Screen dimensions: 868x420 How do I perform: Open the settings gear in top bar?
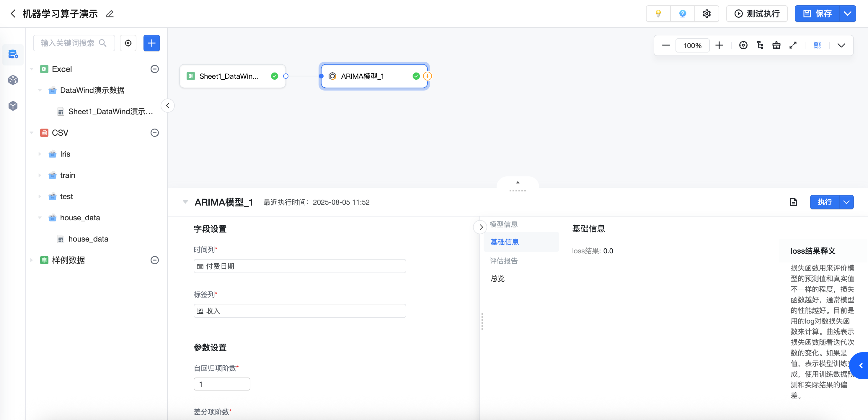point(707,14)
